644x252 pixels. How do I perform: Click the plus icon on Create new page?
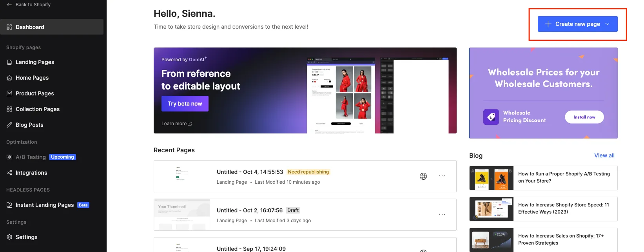pos(548,24)
